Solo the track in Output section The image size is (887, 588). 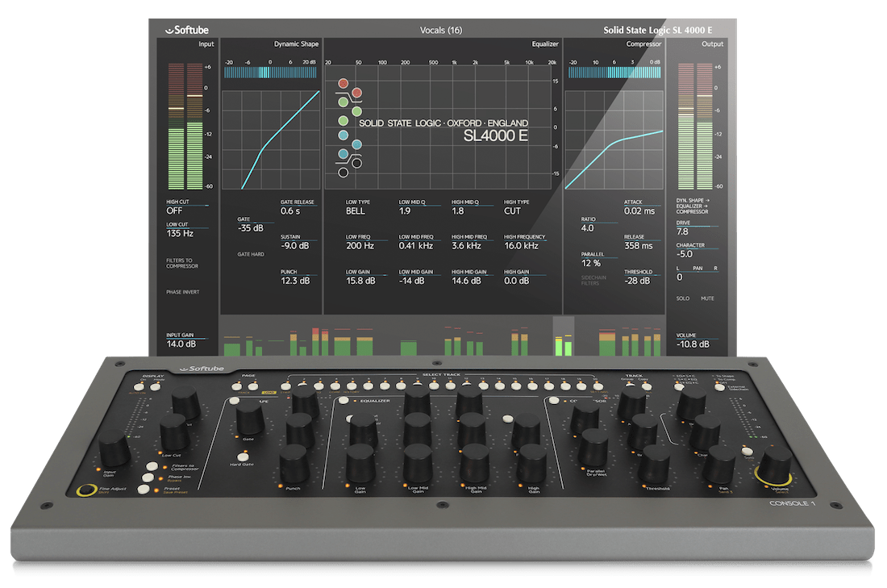[x=683, y=298]
